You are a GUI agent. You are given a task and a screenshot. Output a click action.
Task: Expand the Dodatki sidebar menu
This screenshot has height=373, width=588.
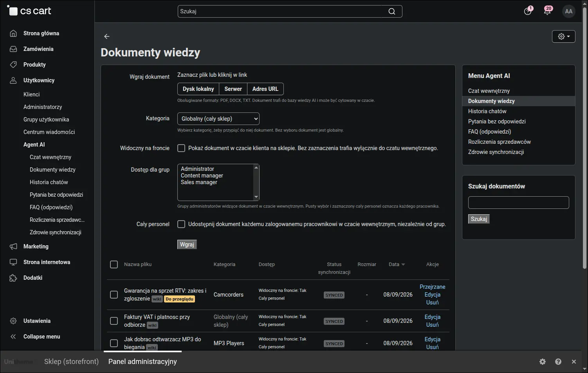tap(33, 278)
